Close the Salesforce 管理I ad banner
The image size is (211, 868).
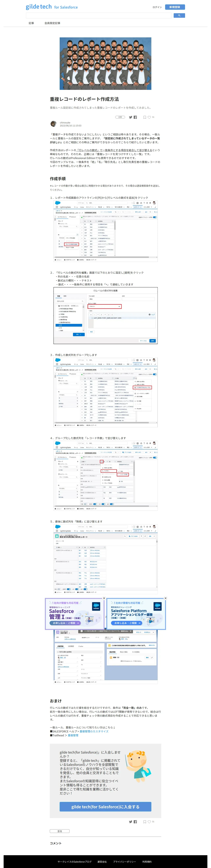tap(104, 598)
